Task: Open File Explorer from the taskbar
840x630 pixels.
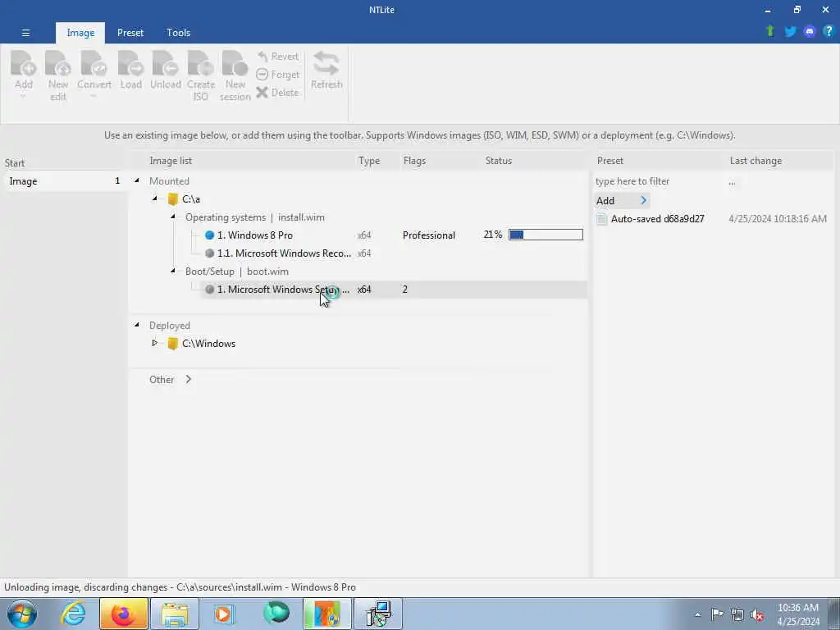Action: pyautogui.click(x=175, y=614)
